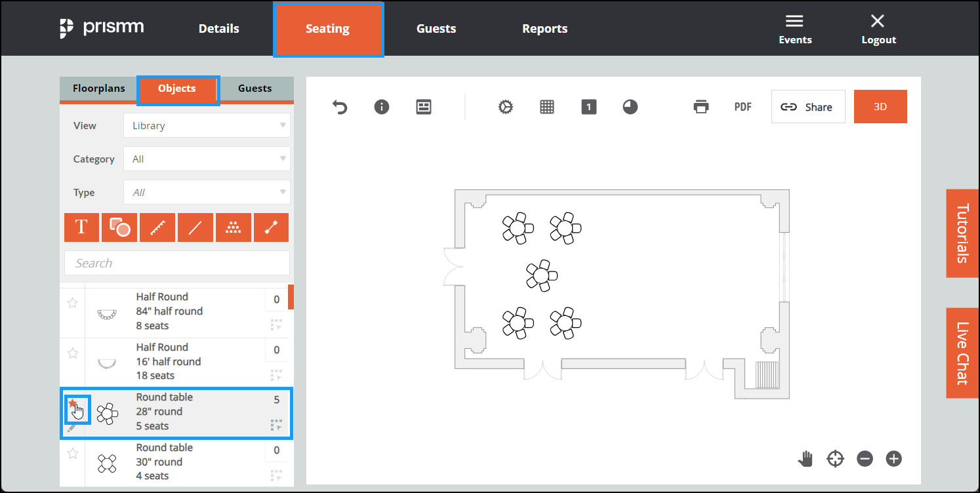Click quantity field for 84" half round
The height and width of the screenshot is (493, 980).
coord(276,300)
